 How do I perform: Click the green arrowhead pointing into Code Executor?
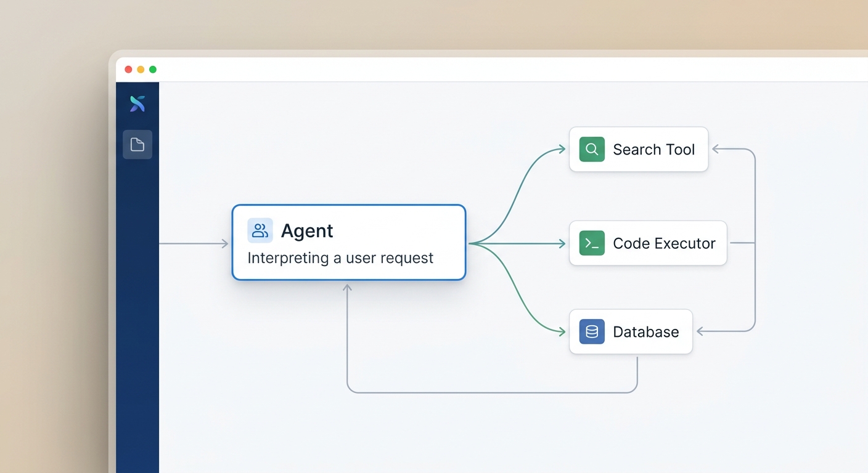[562, 244]
